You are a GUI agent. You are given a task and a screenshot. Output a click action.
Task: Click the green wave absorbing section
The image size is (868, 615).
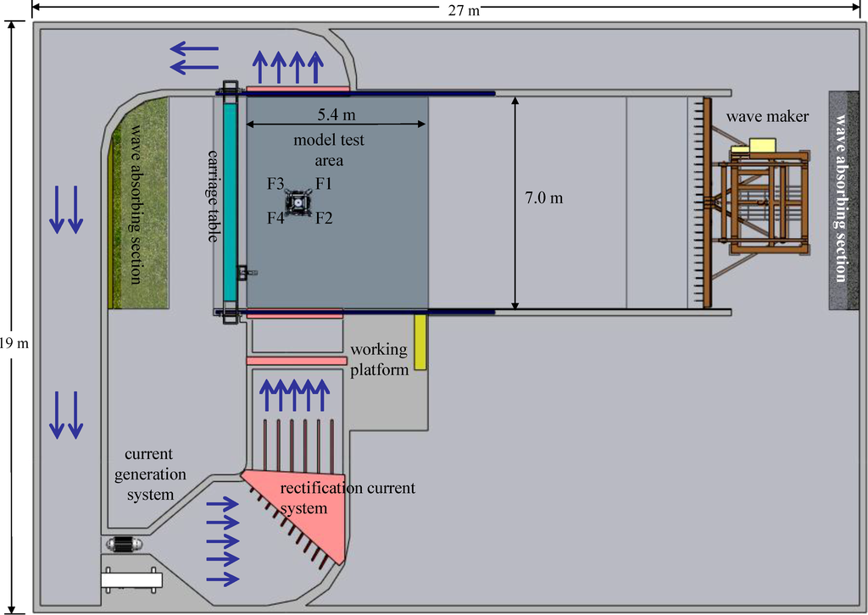pos(139,202)
